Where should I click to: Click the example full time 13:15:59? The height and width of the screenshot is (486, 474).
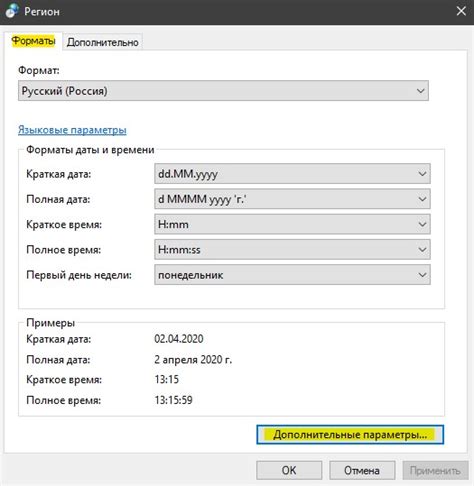(173, 400)
